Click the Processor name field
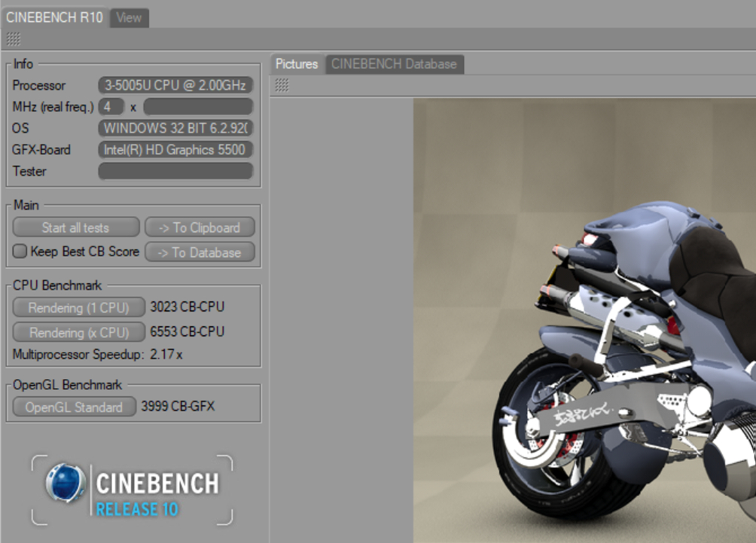The height and width of the screenshot is (543, 756). click(x=175, y=85)
